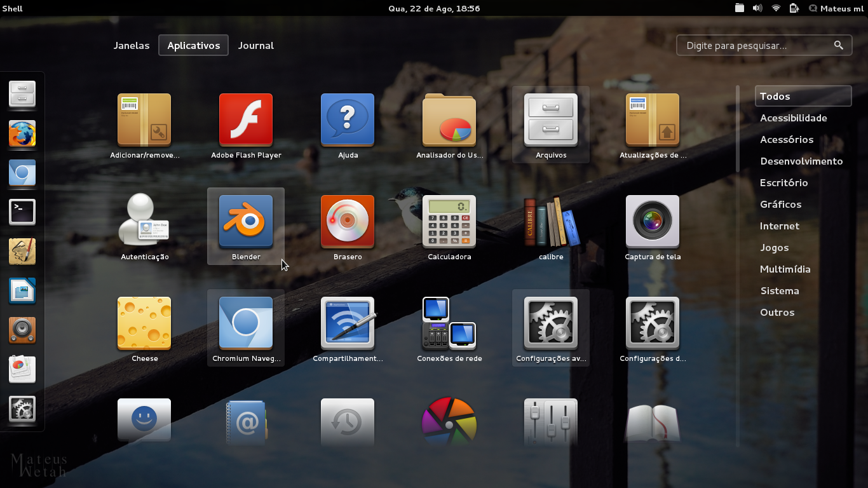The width and height of the screenshot is (868, 488).
Task: Open Adicionar/remover software package icon
Action: point(144,126)
